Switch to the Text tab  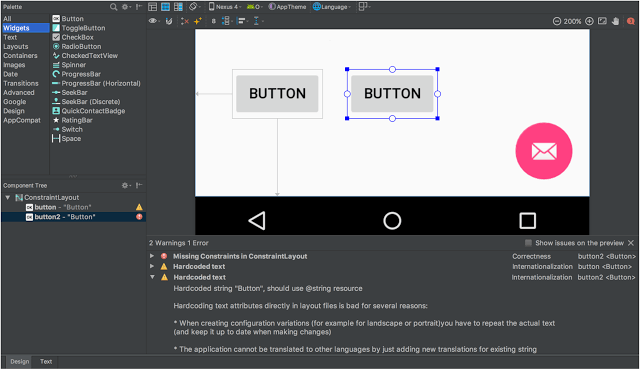point(46,361)
